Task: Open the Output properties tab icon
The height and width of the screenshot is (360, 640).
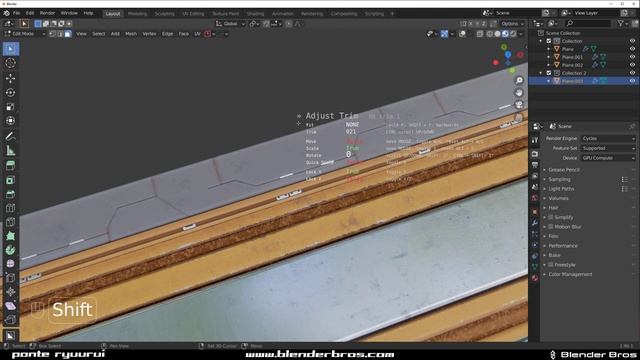Action: (535, 165)
